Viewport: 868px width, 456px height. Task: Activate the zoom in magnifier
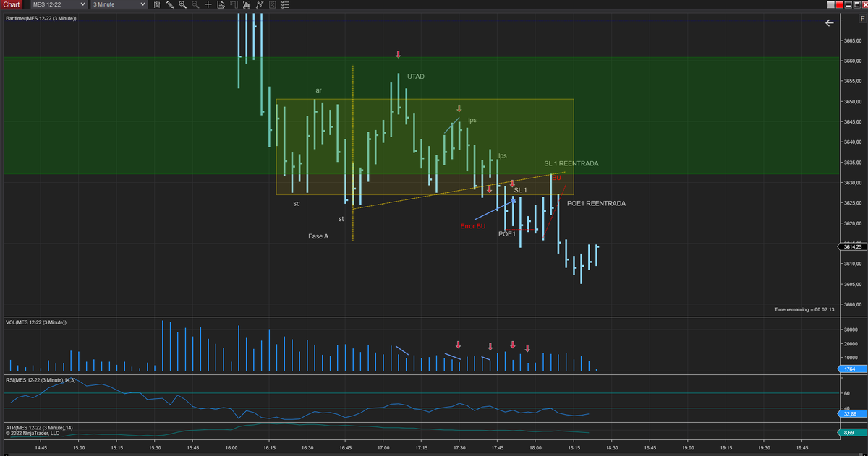tap(182, 4)
